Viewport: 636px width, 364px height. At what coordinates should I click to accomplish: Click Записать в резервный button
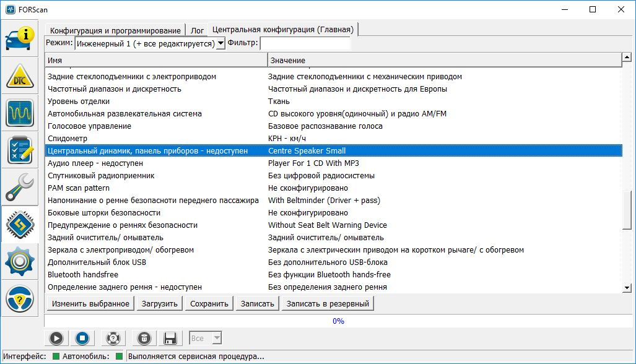pyautogui.click(x=328, y=303)
